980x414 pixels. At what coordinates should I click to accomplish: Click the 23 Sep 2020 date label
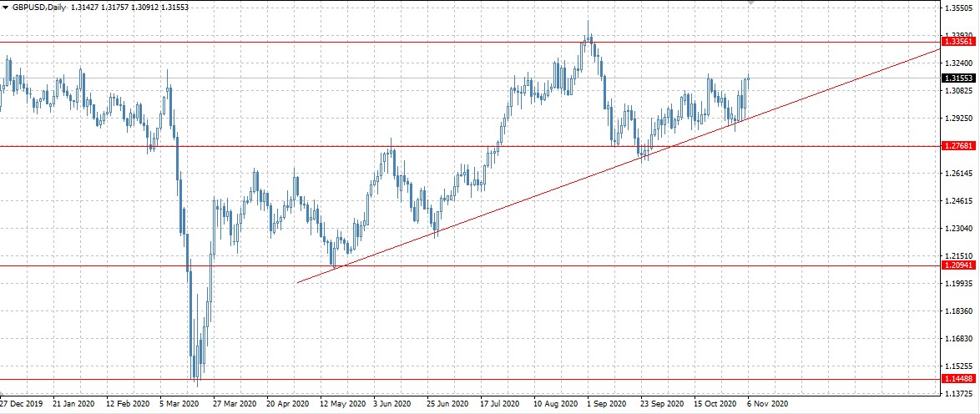(x=663, y=403)
